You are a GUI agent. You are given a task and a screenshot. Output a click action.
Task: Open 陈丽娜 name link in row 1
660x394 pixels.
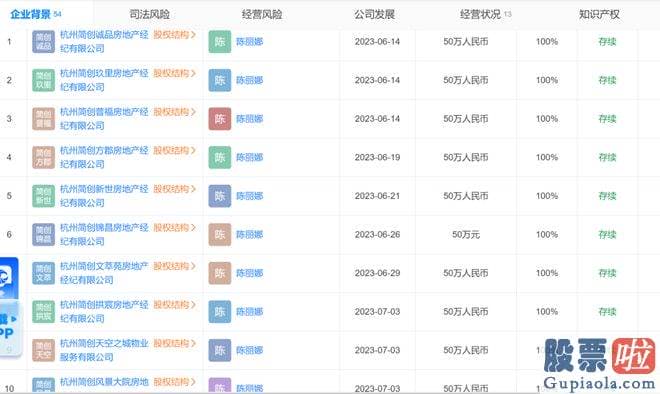pos(249,42)
